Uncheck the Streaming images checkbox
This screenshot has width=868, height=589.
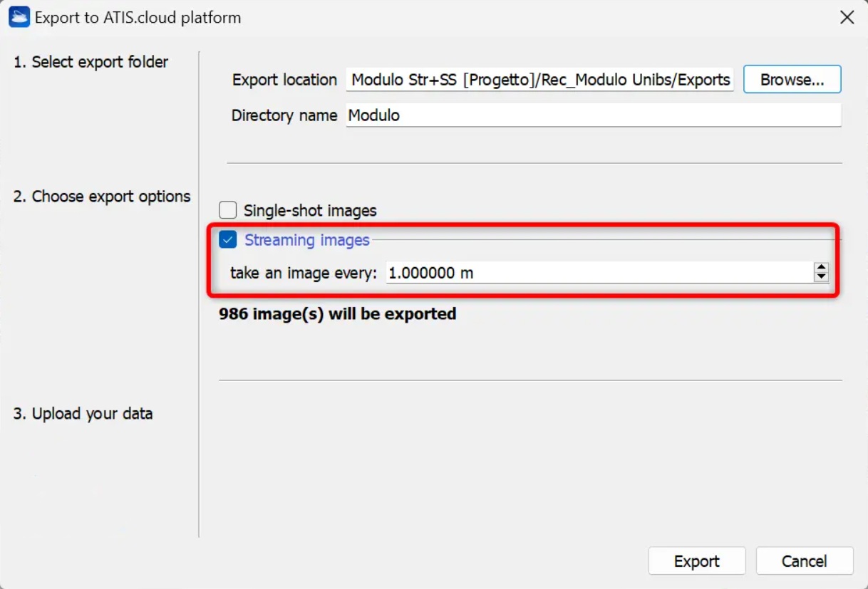tap(228, 240)
